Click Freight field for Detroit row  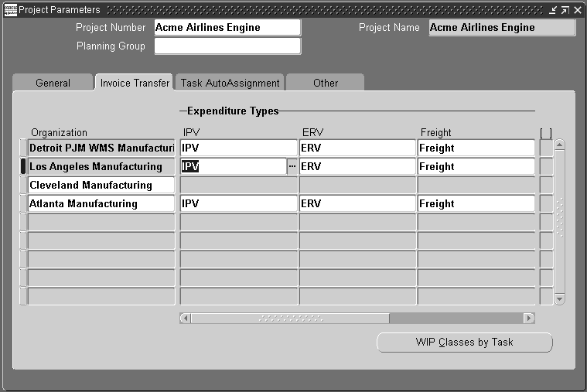coord(476,148)
